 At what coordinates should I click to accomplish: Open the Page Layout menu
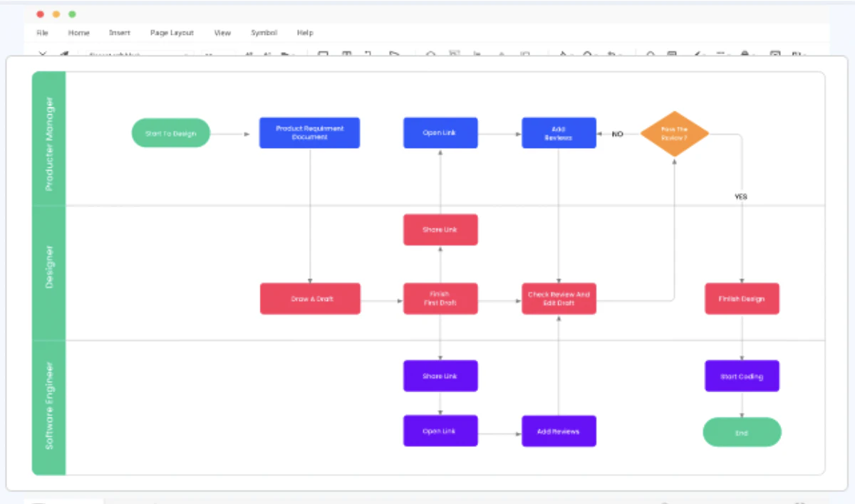click(172, 33)
